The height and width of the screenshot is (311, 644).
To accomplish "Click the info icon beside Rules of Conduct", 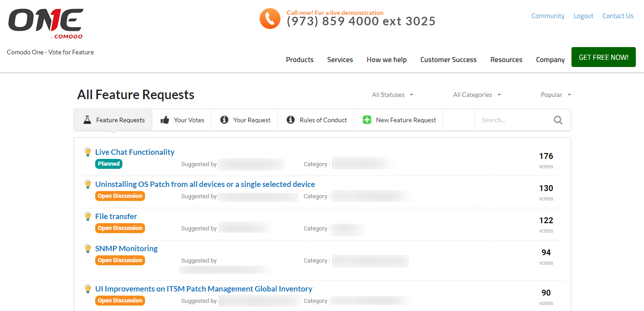I will [x=291, y=120].
